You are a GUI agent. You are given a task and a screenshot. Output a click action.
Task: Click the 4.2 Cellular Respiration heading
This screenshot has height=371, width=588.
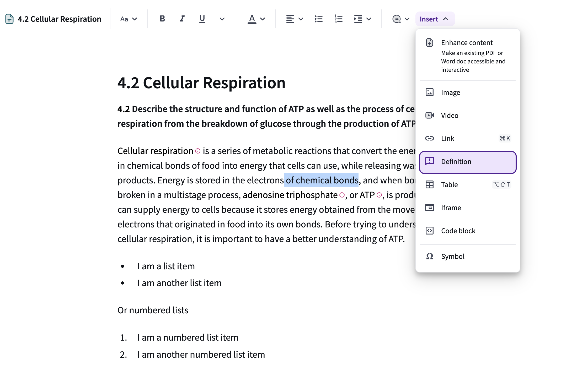[x=201, y=83]
